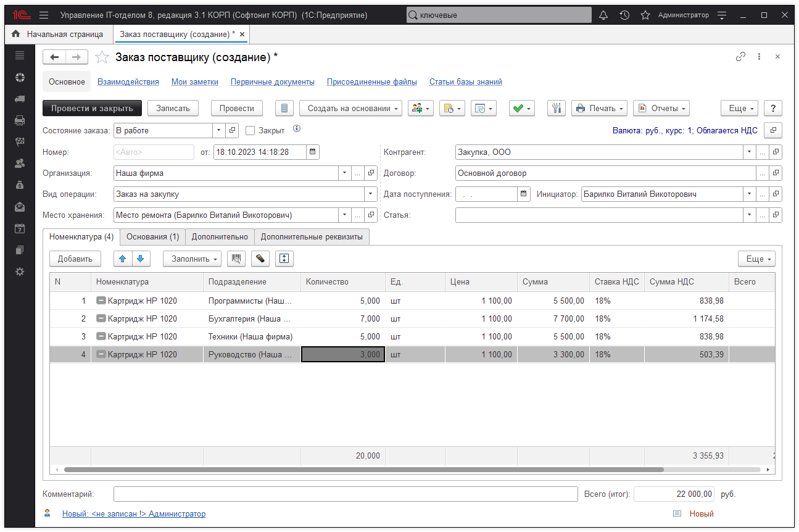Click the barcode search icon in table toolbar
This screenshot has height=532, width=799.
(235, 259)
